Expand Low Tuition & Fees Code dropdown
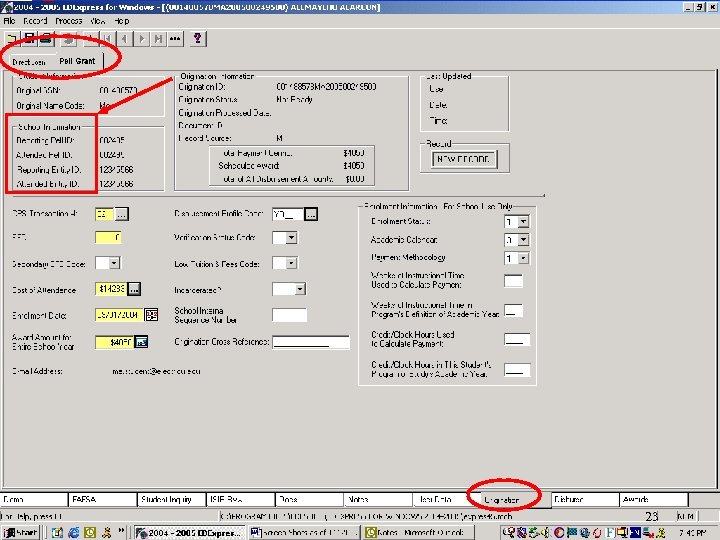This screenshot has width=720, height=540. click(292, 263)
